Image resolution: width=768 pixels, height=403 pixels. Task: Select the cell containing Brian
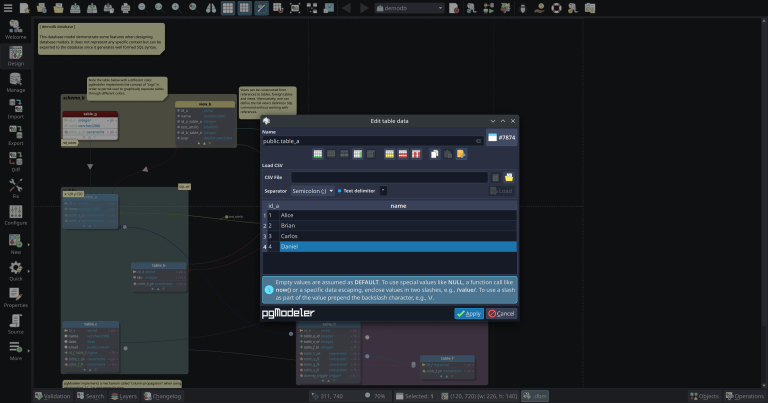(398, 226)
